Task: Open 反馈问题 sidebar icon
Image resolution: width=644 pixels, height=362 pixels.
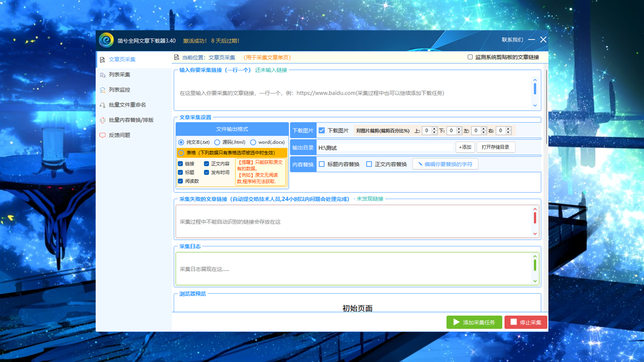Action: tap(103, 135)
